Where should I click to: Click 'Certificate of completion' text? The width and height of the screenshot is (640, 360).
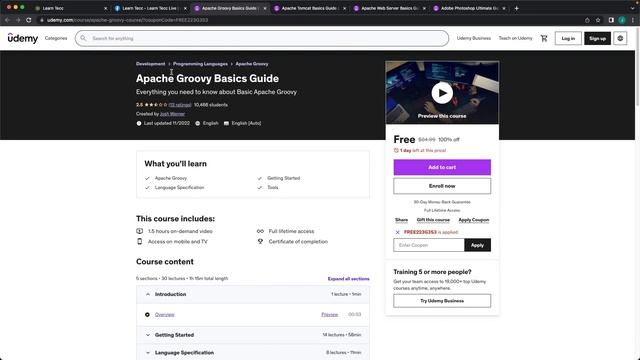(x=298, y=242)
